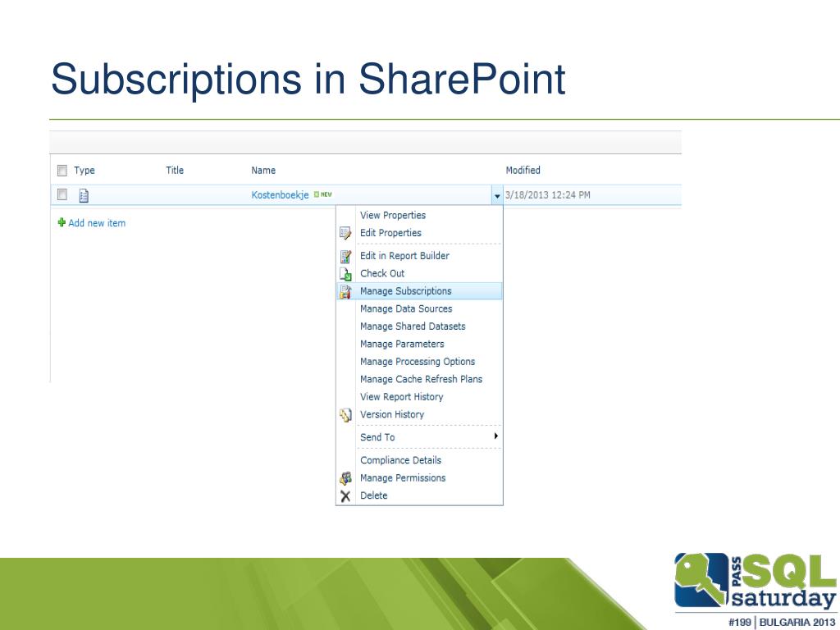Click the Check Out document icon
This screenshot has width=840, height=630.
point(345,274)
